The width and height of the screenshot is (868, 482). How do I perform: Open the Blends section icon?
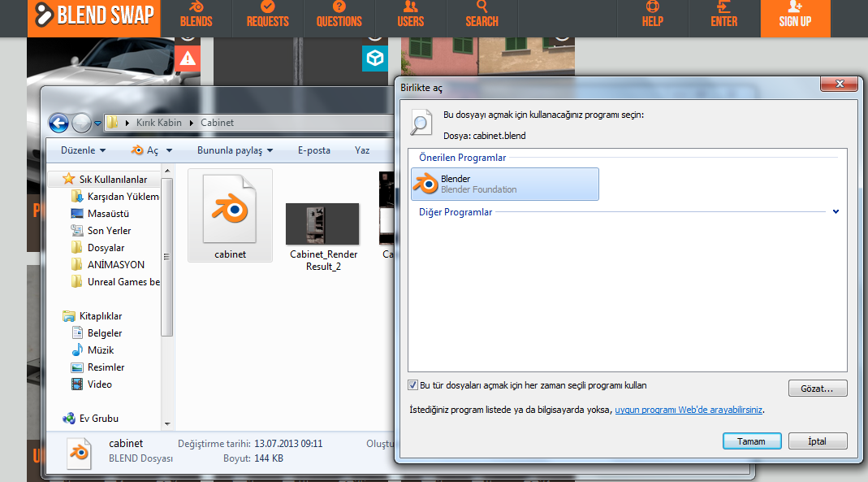pyautogui.click(x=196, y=7)
